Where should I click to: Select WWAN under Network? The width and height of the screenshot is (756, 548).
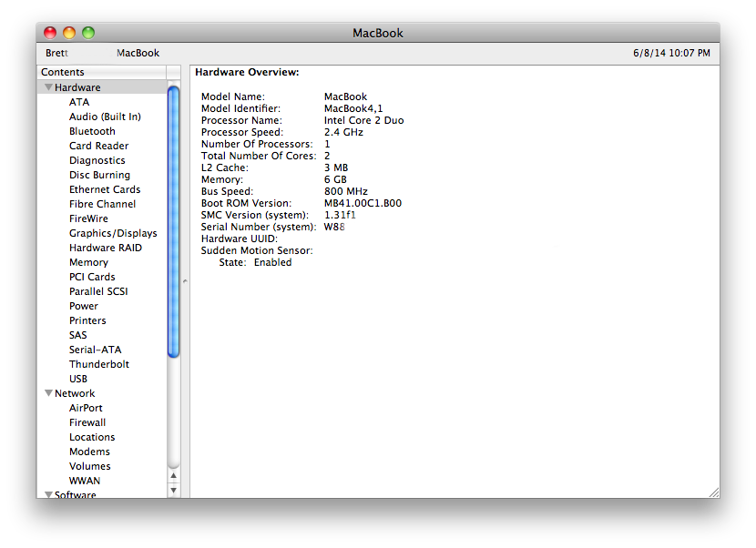coord(85,481)
